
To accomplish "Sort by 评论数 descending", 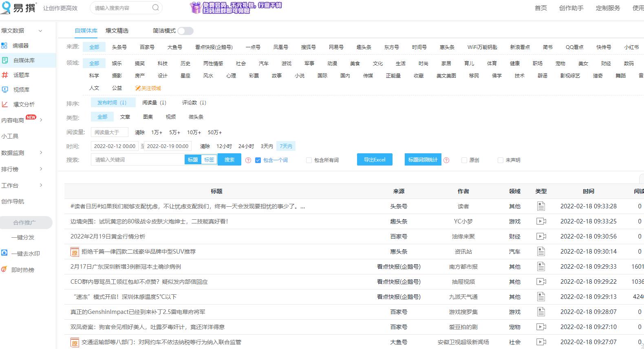I will (x=194, y=103).
